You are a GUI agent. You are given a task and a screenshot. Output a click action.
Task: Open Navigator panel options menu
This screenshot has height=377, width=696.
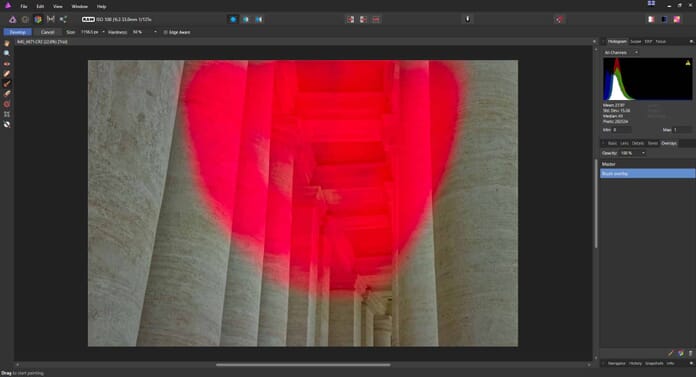691,363
